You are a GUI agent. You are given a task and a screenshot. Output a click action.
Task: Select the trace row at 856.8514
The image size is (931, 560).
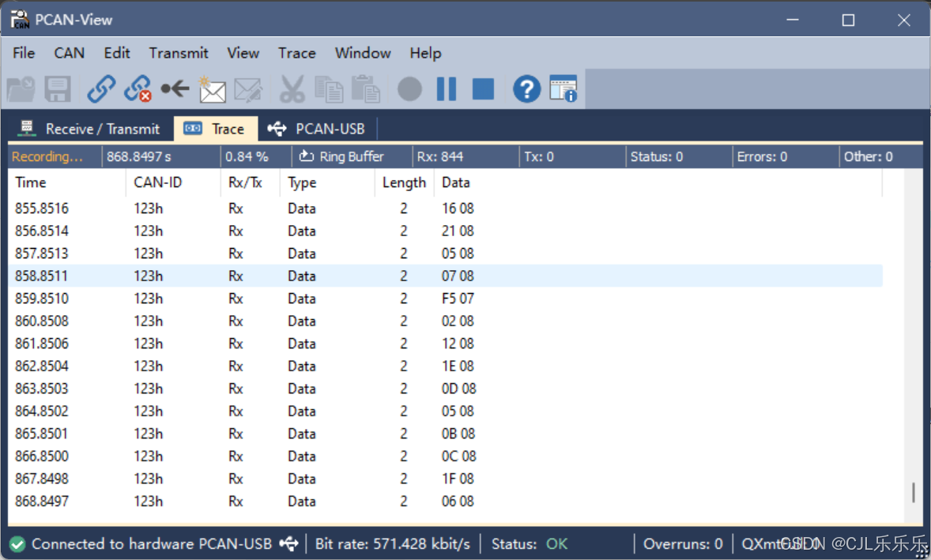click(445, 231)
